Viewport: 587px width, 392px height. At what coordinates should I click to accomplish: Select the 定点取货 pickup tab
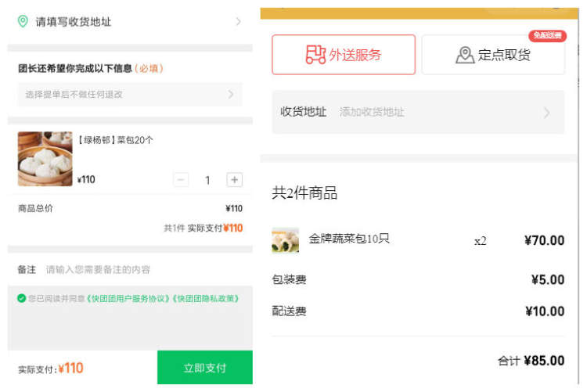click(x=493, y=55)
